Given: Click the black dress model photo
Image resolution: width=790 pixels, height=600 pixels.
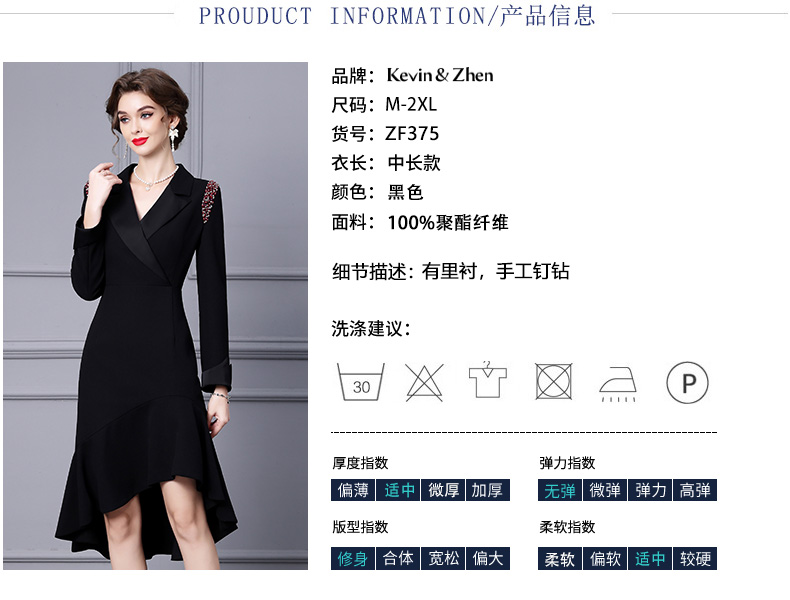Looking at the screenshot, I should [155, 316].
